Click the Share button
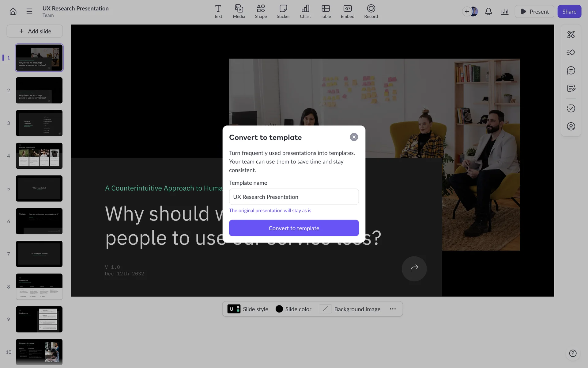The image size is (588, 368). tap(569, 12)
